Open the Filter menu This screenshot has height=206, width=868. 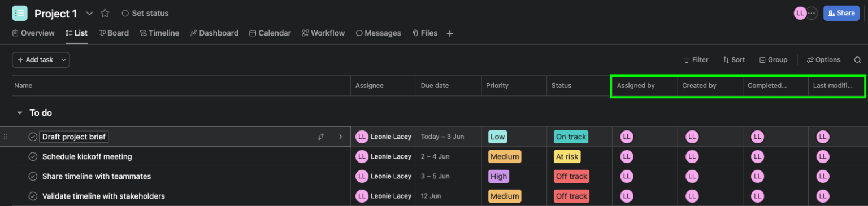[x=696, y=60]
